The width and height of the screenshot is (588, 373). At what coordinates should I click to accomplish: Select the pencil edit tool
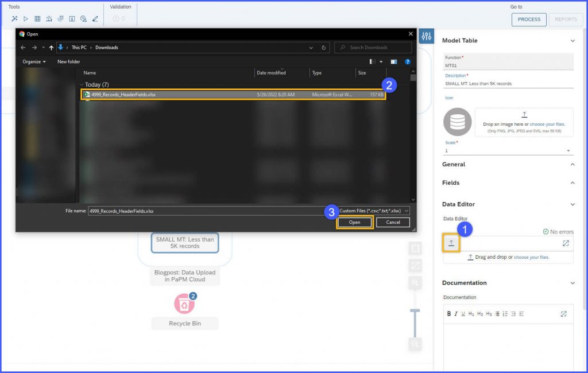95,19
